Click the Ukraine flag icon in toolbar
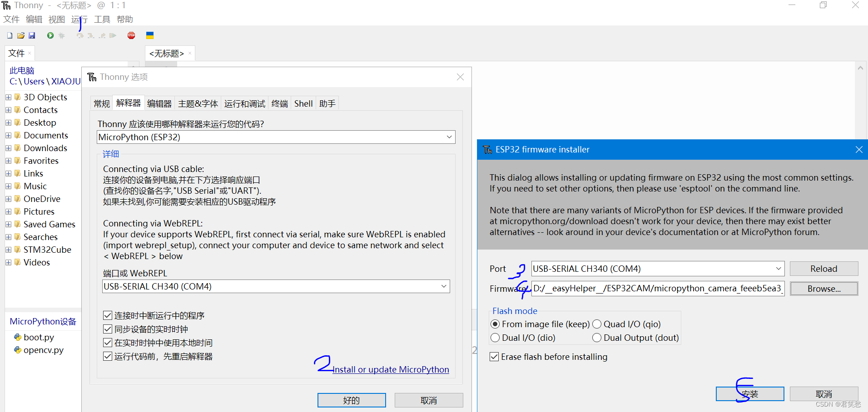This screenshot has width=868, height=412. click(x=150, y=35)
